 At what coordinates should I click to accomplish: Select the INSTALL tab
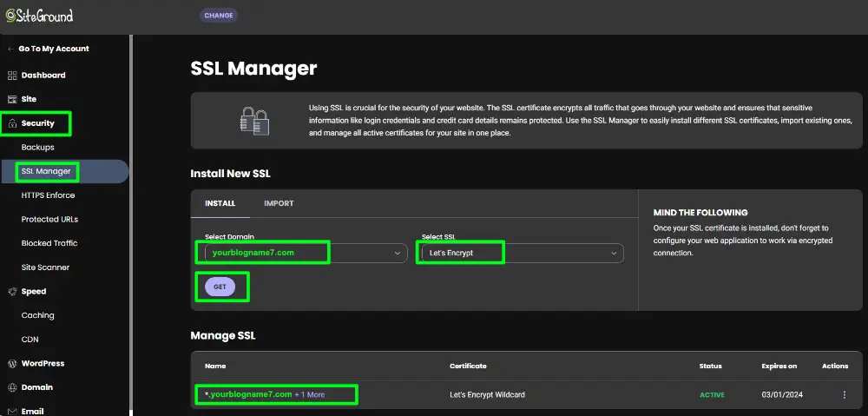(x=220, y=203)
